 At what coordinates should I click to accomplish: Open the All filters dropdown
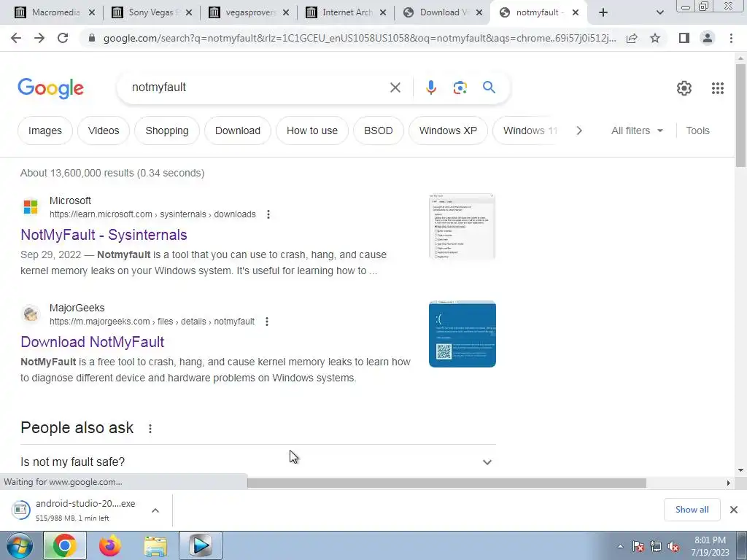click(x=637, y=131)
